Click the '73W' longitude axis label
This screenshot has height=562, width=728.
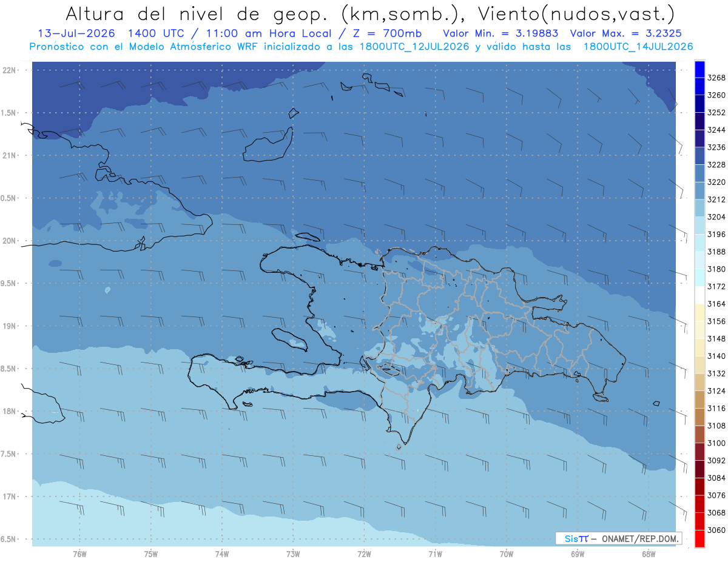point(293,554)
